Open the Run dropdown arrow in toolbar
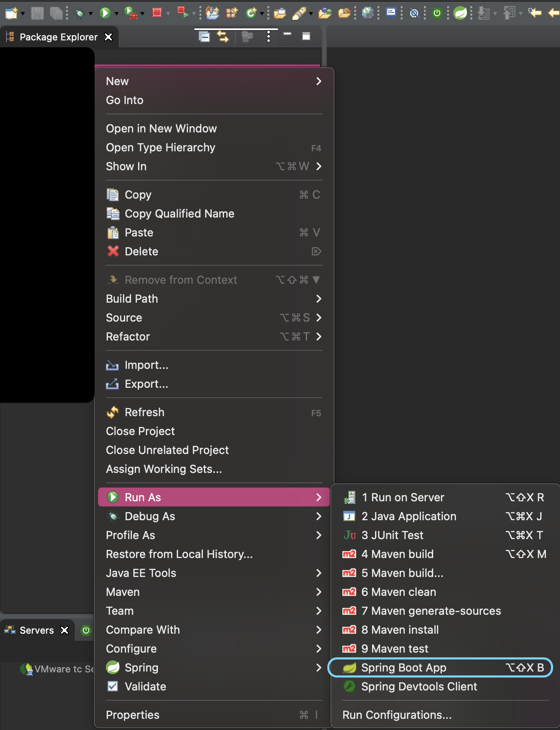560x730 pixels. click(x=116, y=14)
